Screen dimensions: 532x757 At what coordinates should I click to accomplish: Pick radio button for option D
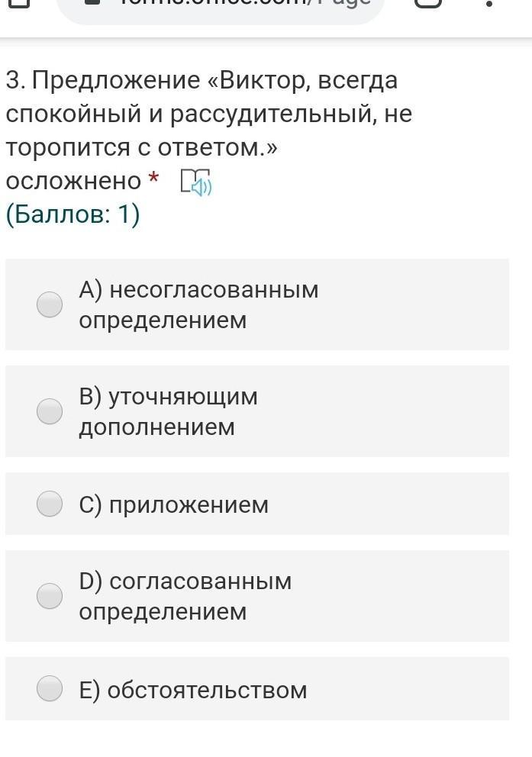(50, 596)
